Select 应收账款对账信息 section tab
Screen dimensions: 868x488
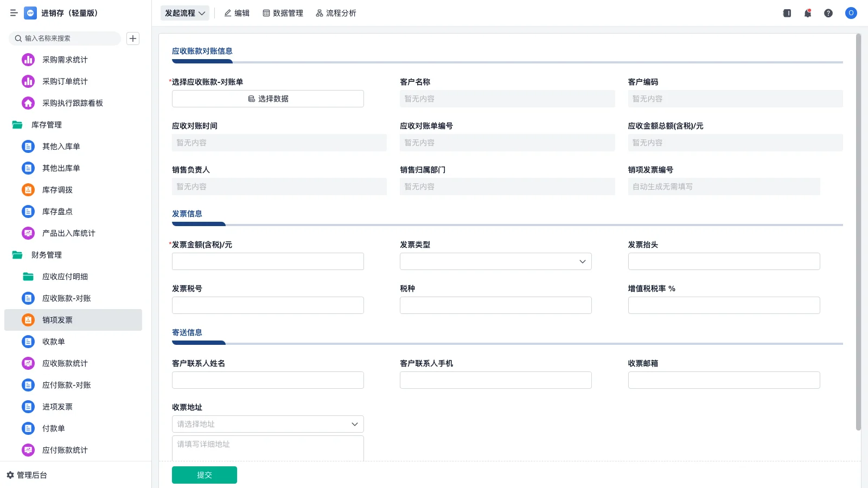[202, 51]
